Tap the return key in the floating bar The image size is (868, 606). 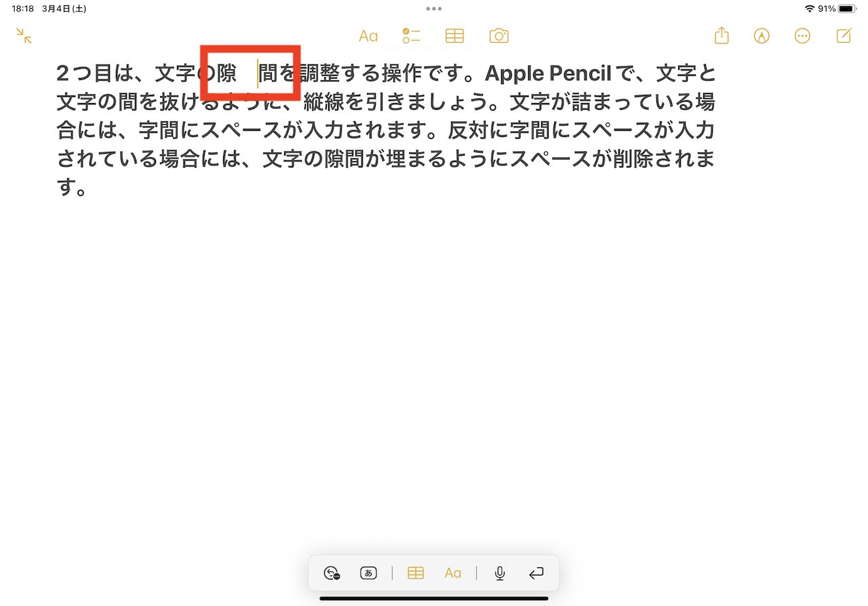point(536,573)
